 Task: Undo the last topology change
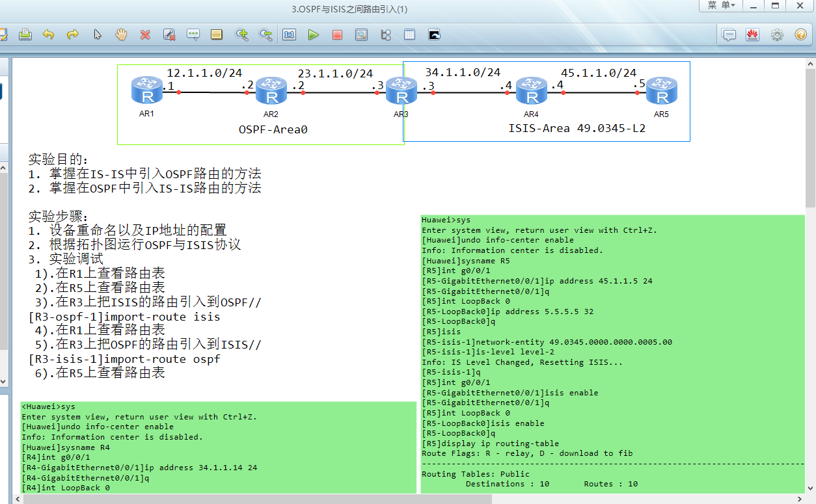49,35
